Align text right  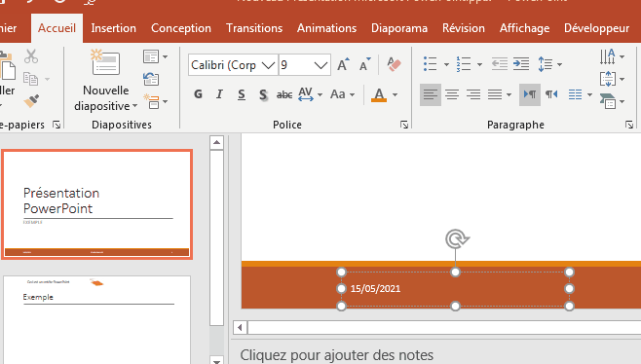tap(473, 94)
